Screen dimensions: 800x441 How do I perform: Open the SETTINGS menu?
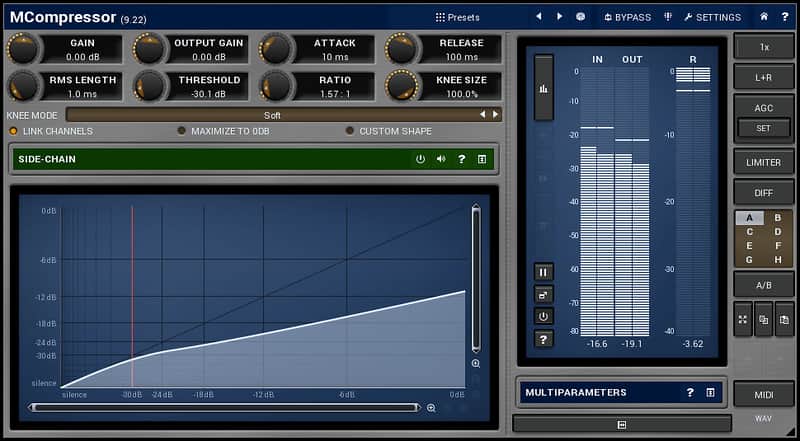tap(712, 17)
